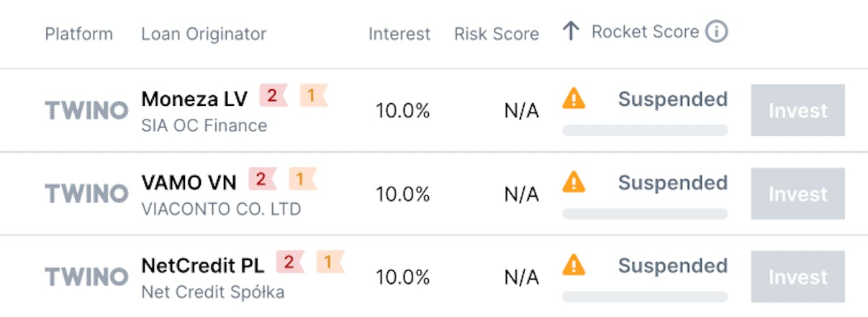Click the warning triangle in the NetCredit PL row
Screen dimensions: 868x317
(574, 264)
